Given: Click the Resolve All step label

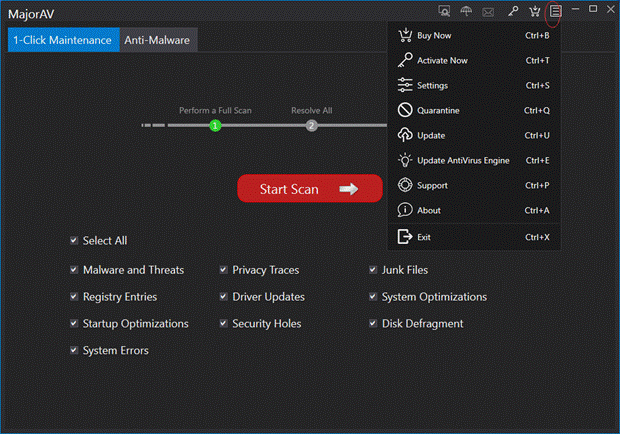Looking at the screenshot, I should 312,110.
